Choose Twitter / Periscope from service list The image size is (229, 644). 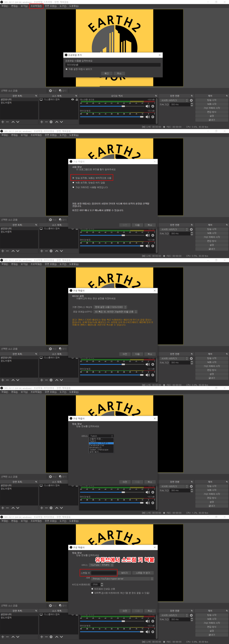[x=101, y=450]
